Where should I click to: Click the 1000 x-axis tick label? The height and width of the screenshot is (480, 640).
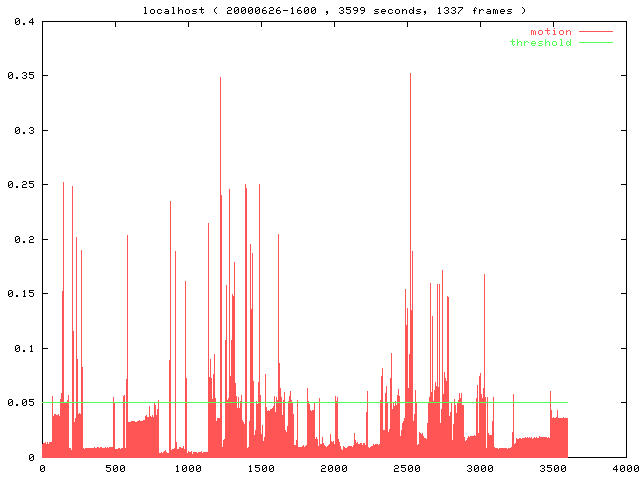point(188,468)
